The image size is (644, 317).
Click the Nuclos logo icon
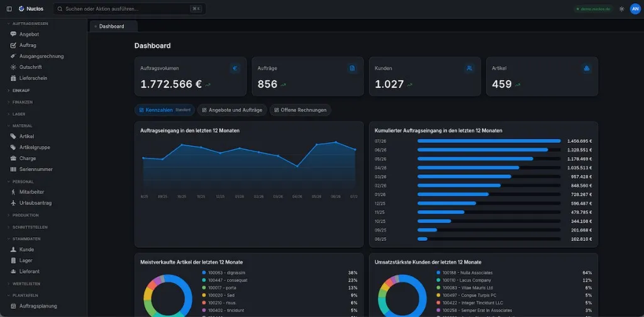click(21, 9)
